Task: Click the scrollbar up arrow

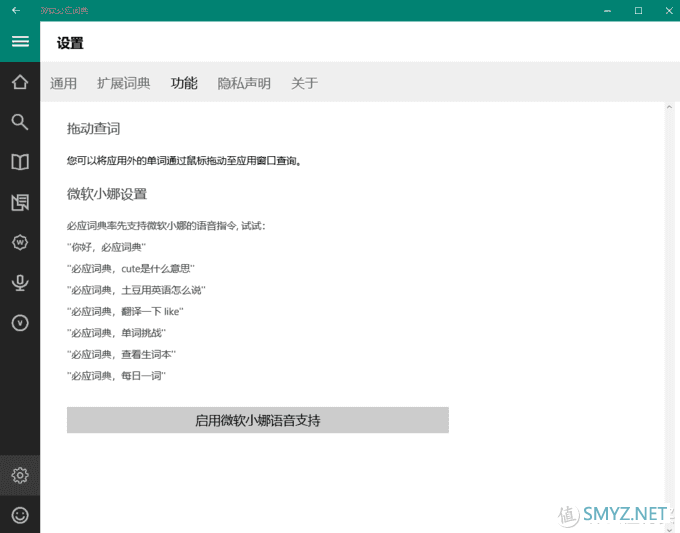Action: (x=669, y=107)
